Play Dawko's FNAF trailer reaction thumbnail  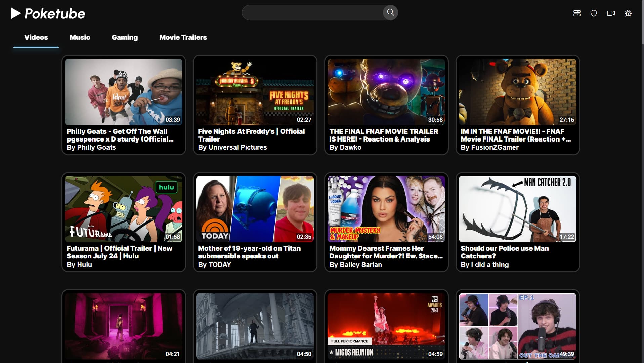[x=386, y=92]
